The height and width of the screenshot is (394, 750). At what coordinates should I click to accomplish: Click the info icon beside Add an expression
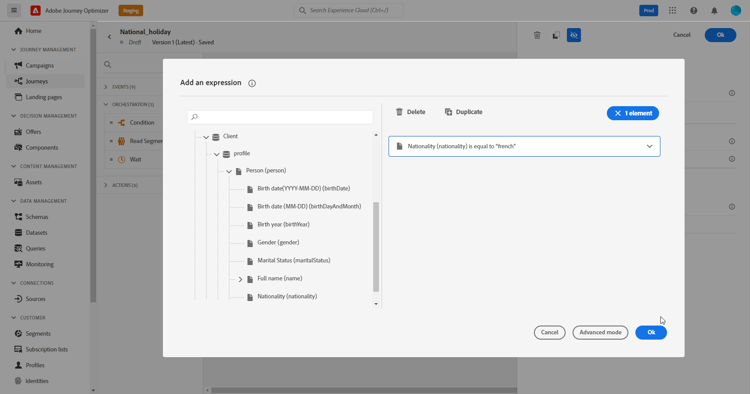click(x=252, y=83)
